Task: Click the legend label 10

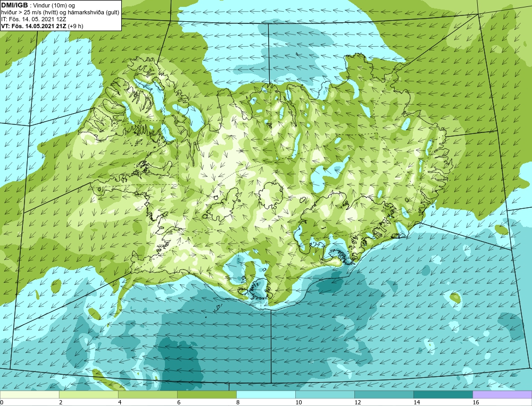Action: click(x=298, y=402)
